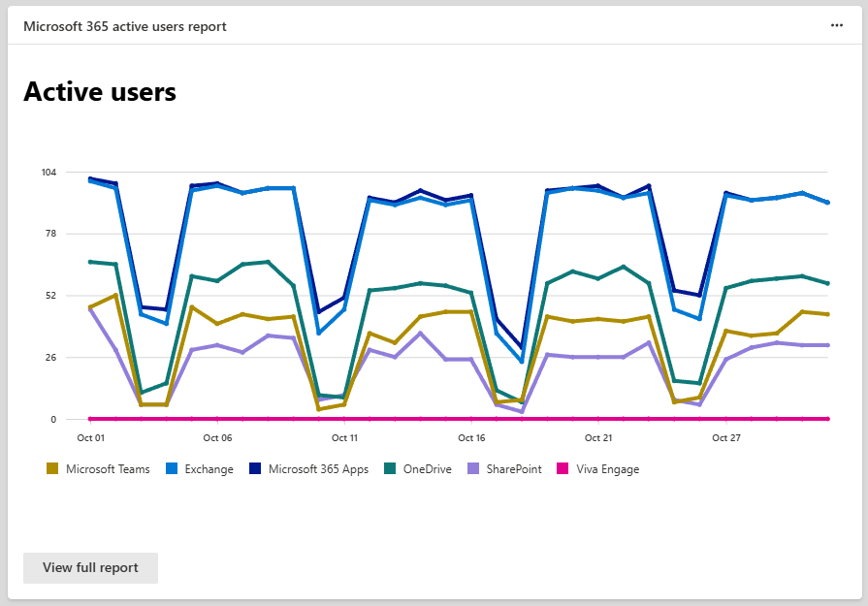Click the View full report button
The image size is (868, 606).
[90, 567]
